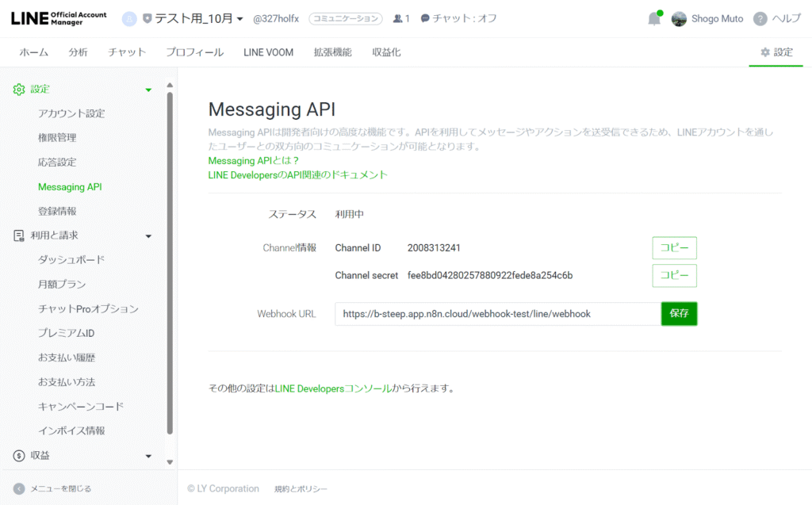Open the Messaging APIとは？ link

tap(254, 161)
